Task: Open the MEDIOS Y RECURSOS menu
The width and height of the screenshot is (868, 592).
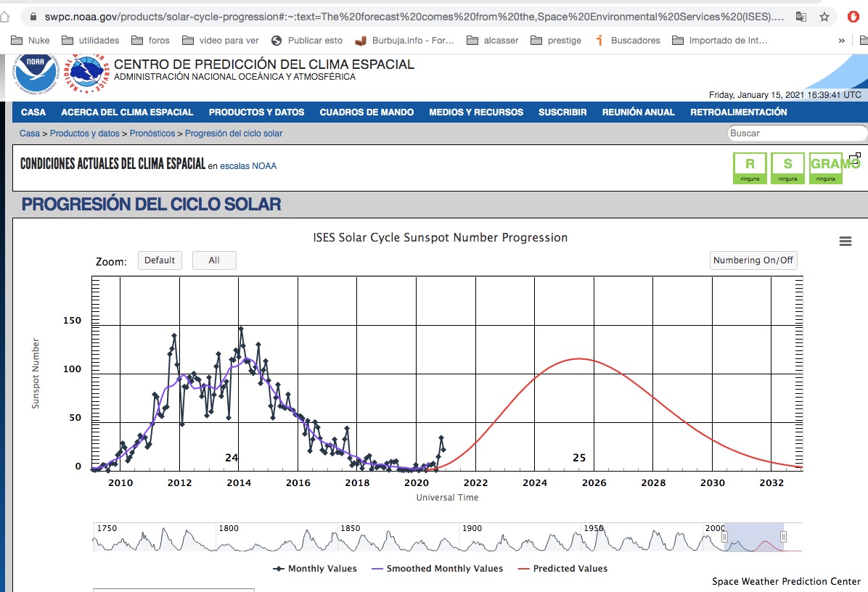Action: coord(475,112)
